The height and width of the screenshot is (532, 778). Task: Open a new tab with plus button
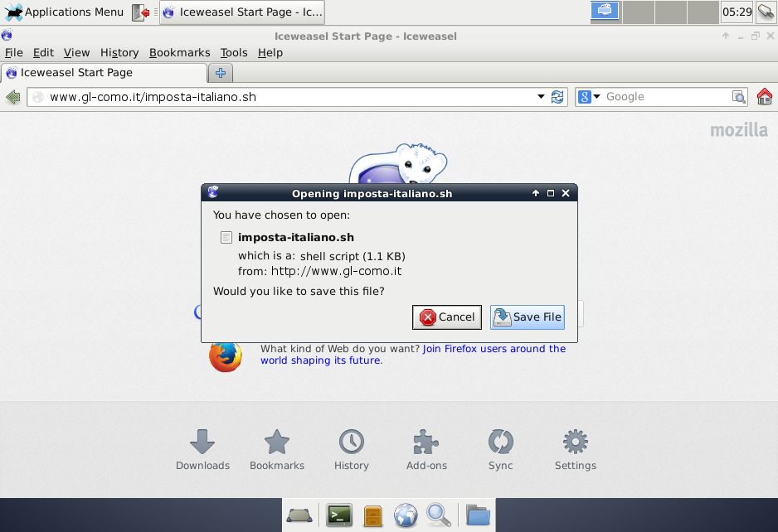(x=221, y=74)
